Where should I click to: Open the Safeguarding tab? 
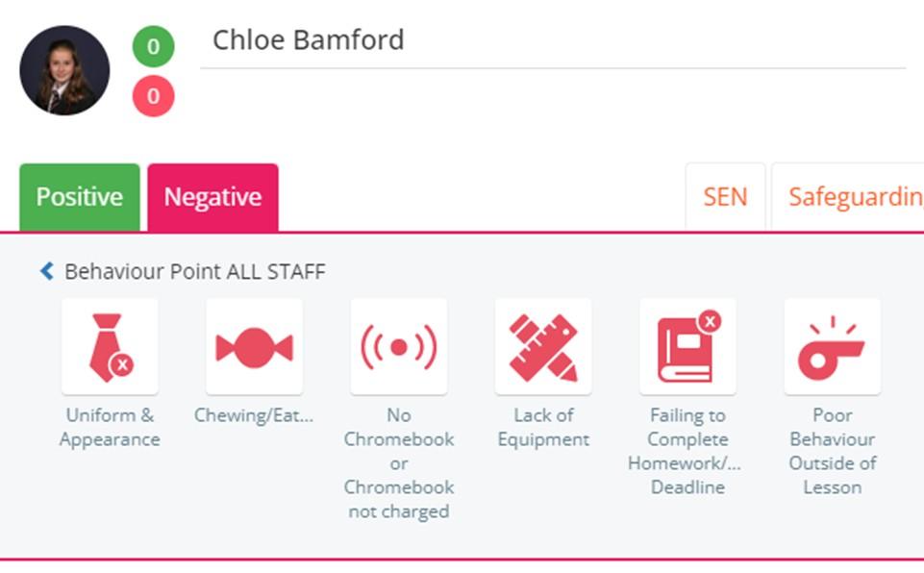851,197
